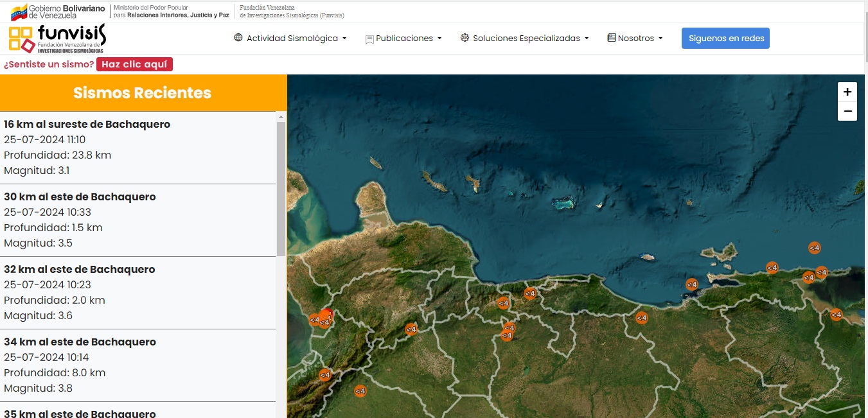Click the Haz clic aquí button
The image size is (868, 418).
click(134, 64)
